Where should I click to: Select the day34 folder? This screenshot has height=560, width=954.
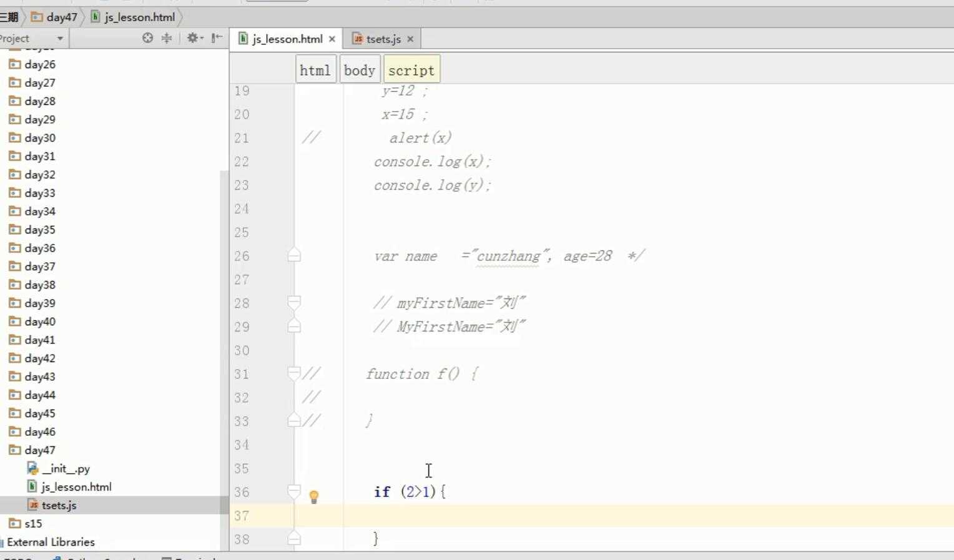coord(40,211)
